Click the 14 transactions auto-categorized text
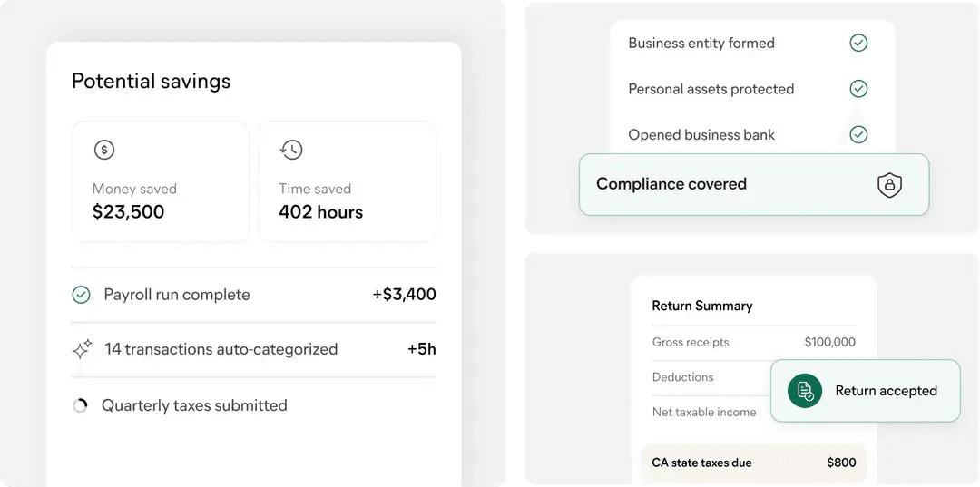This screenshot has width=980, height=487. (x=220, y=349)
